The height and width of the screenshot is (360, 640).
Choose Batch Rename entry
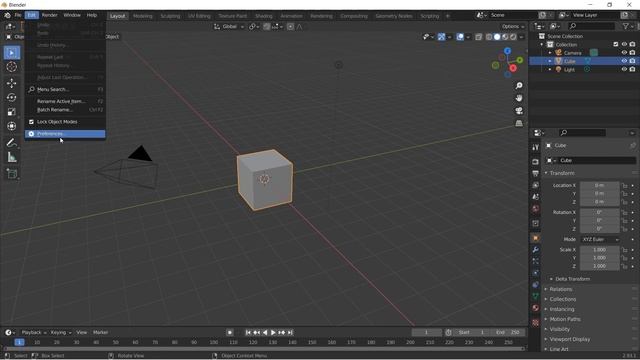click(65, 110)
